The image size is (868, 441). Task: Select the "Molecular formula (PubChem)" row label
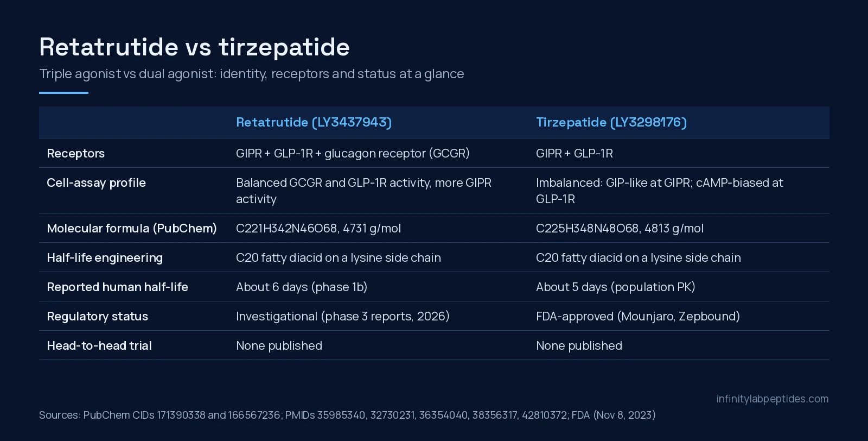[132, 228]
